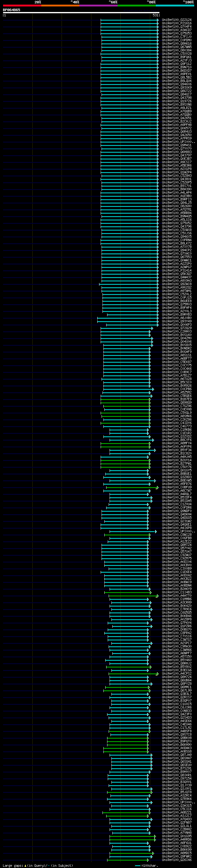197x868 pixels.
Task: Select the UniRef100_Q26I46 label
Action: pos(176,860)
